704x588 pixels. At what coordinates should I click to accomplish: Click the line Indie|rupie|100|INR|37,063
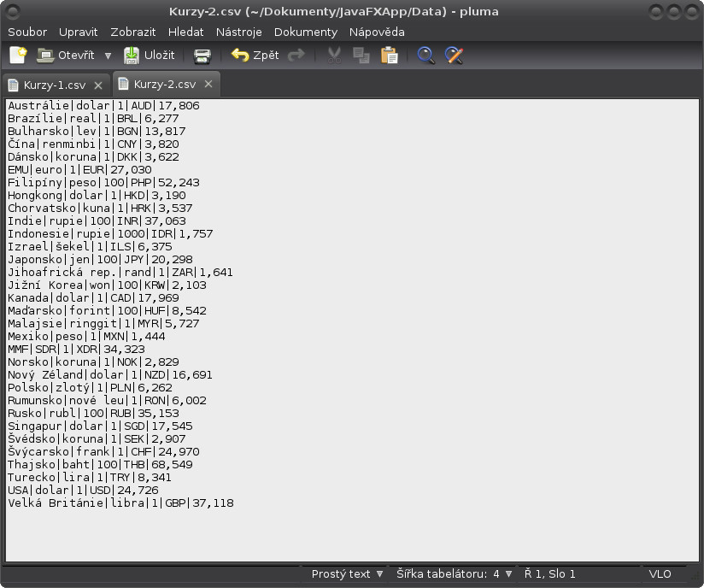(97, 221)
